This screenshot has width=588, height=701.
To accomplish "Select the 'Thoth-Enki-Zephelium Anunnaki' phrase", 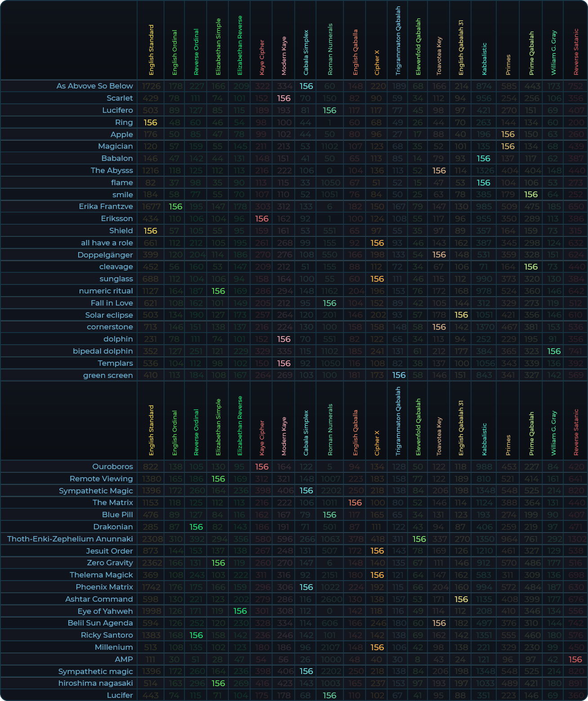I will click(70, 539).
